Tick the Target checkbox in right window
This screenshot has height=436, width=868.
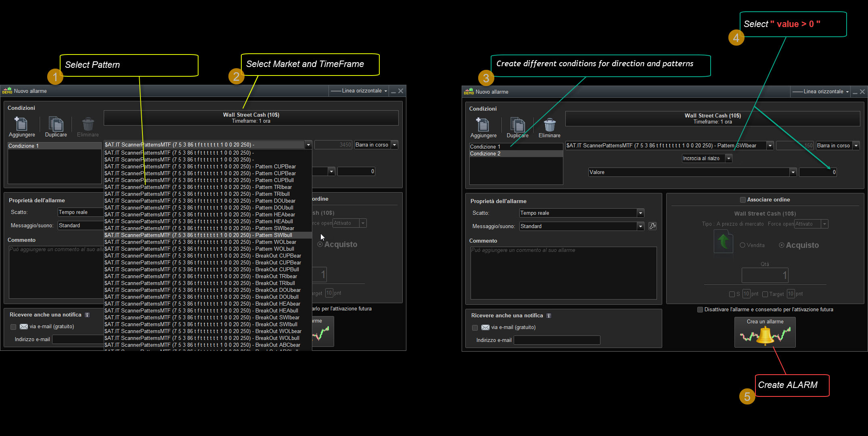pos(765,294)
